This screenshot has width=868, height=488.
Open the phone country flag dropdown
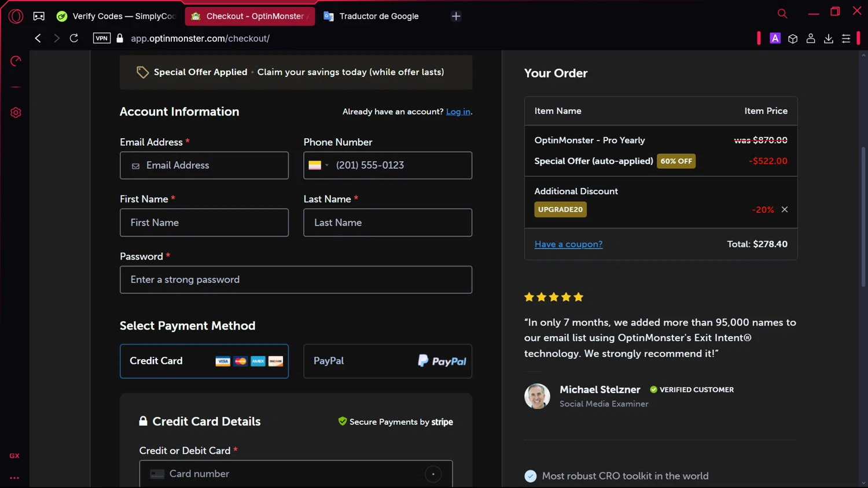tap(319, 165)
